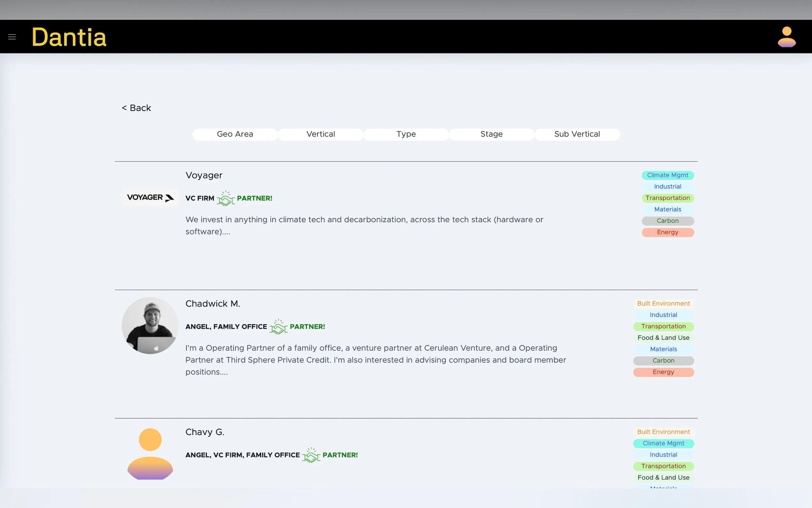Click the user profile avatar icon
The width and height of the screenshot is (812, 508).
[786, 36]
